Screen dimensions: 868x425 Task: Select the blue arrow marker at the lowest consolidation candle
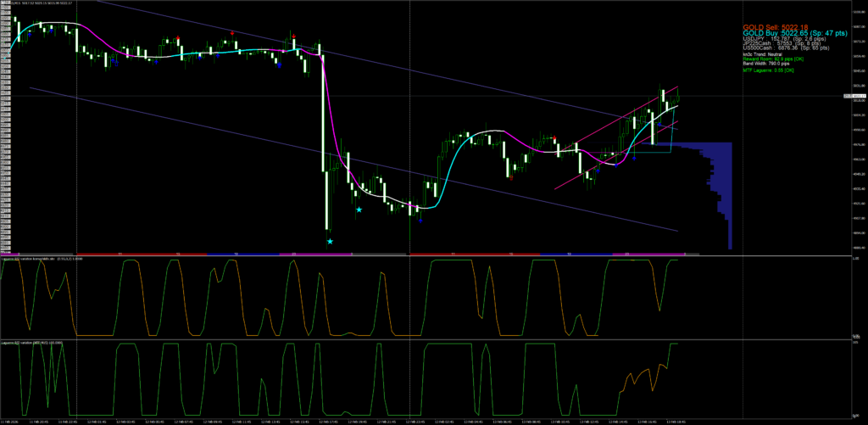[421, 222]
